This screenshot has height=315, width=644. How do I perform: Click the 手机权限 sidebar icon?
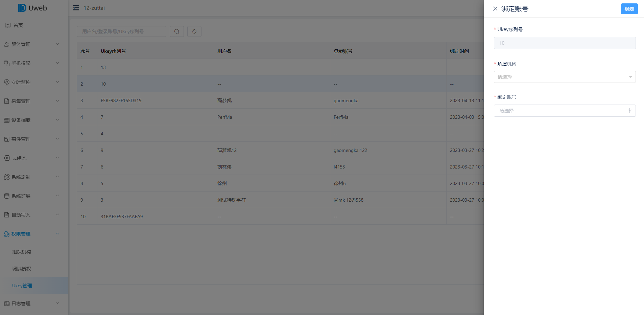click(x=7, y=63)
